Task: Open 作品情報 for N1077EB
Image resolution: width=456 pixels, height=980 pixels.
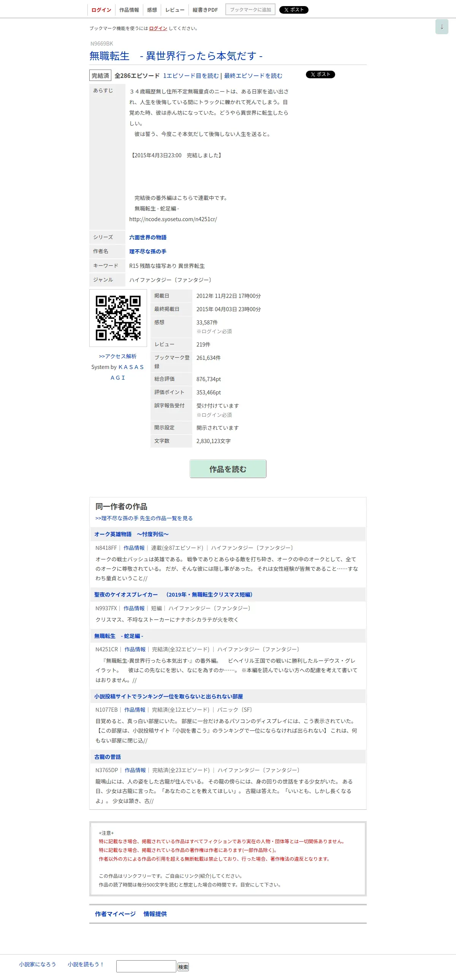Action: coord(135,710)
